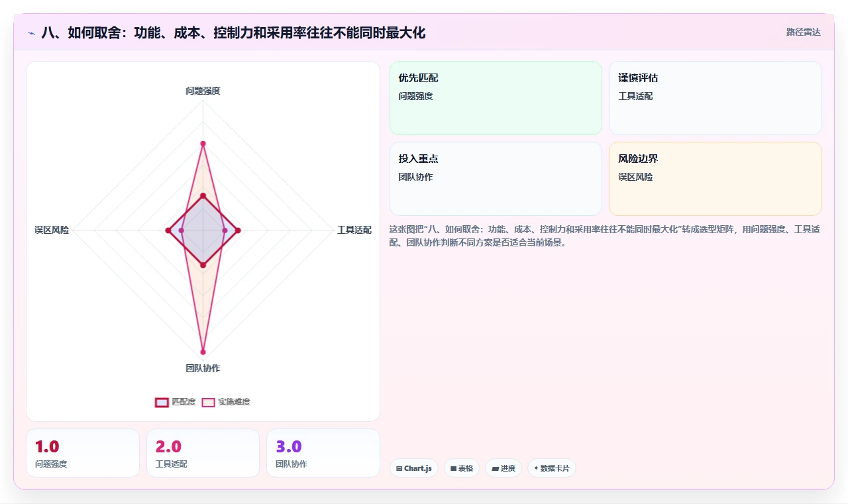Open the 谨慎评估 card

click(x=715, y=98)
